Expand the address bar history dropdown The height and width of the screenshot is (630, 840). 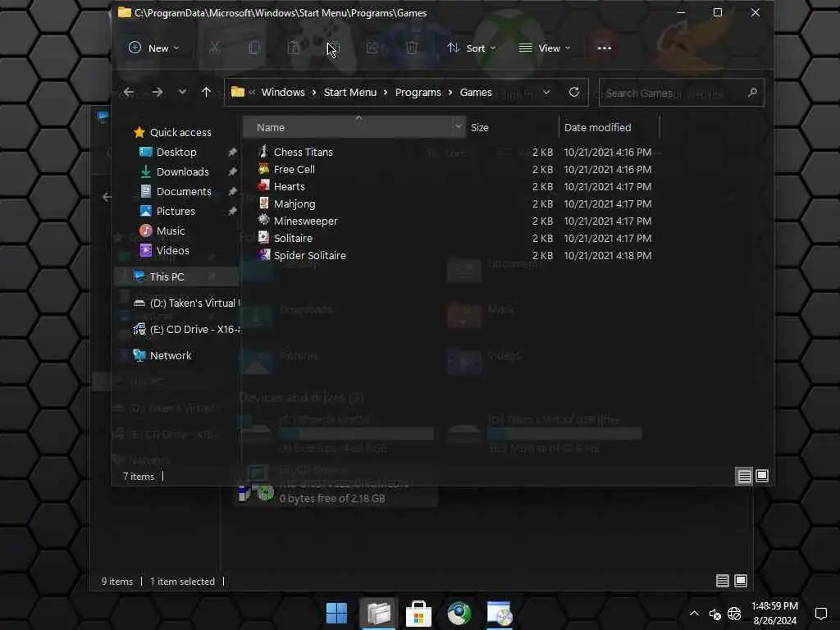tap(546, 92)
